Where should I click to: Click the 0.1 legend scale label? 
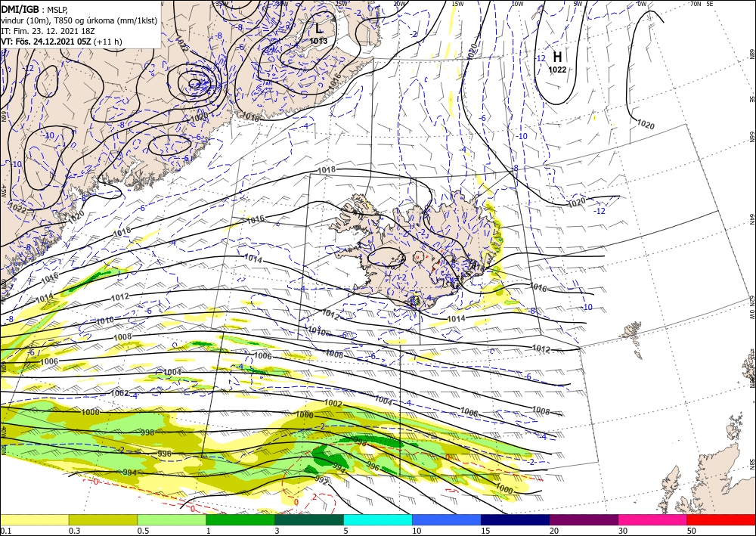point(5,531)
